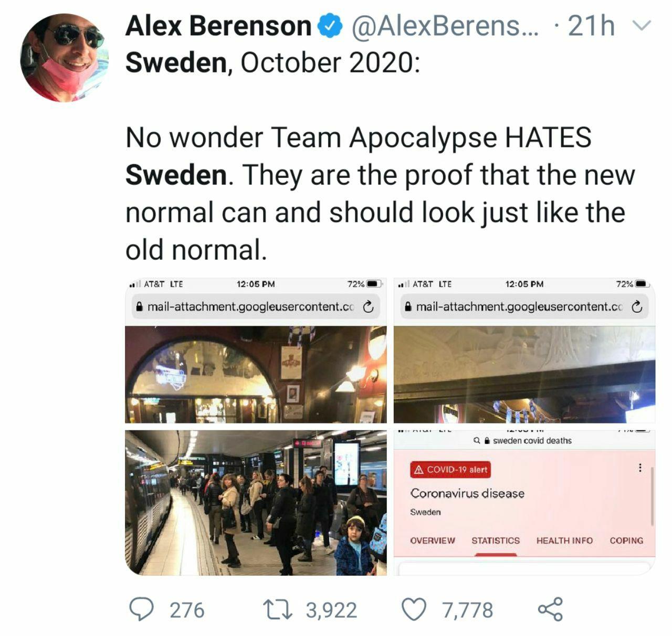672x636 pixels.
Task: Open the subway platform photo
Action: 256,502
